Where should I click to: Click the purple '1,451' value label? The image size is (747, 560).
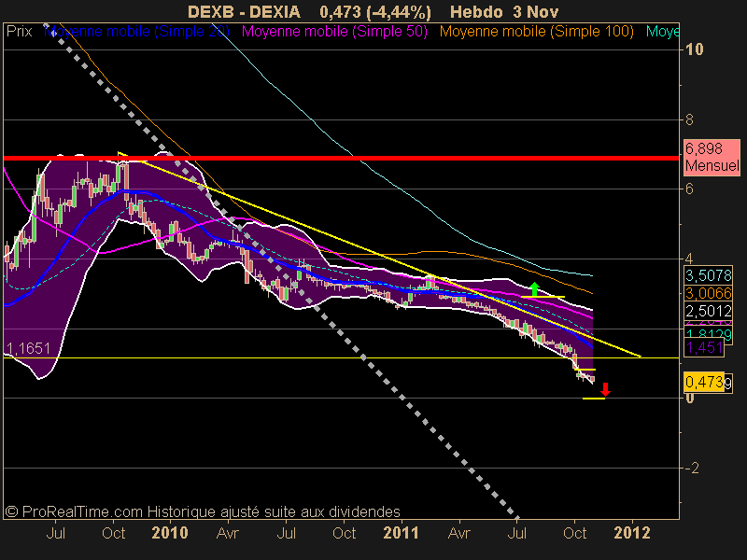point(704,347)
